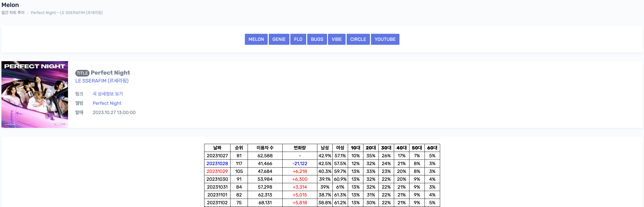644x207 pixels.
Task: Click the 곡 상세정보 보기 link
Action: tap(107, 94)
